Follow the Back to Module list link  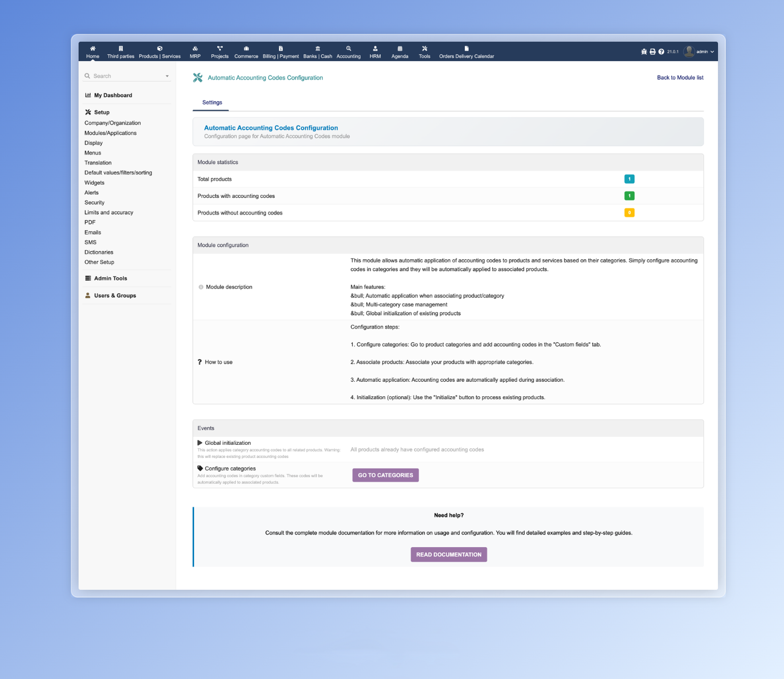pos(680,77)
